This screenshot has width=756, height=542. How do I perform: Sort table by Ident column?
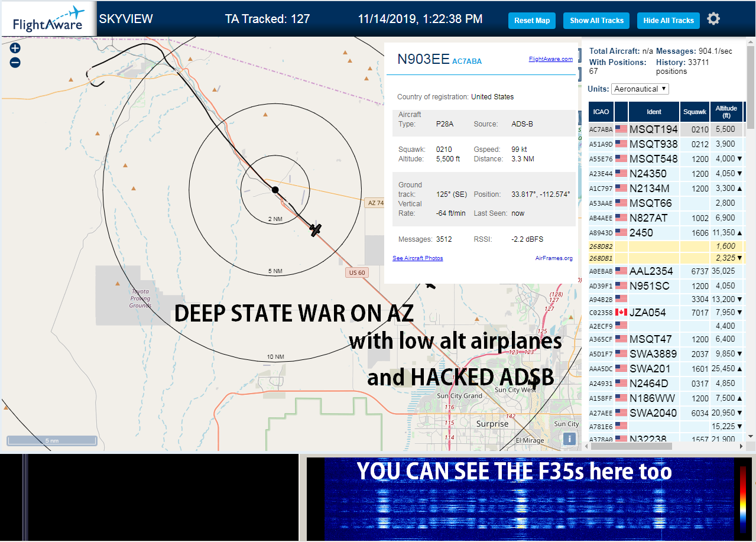click(x=654, y=111)
